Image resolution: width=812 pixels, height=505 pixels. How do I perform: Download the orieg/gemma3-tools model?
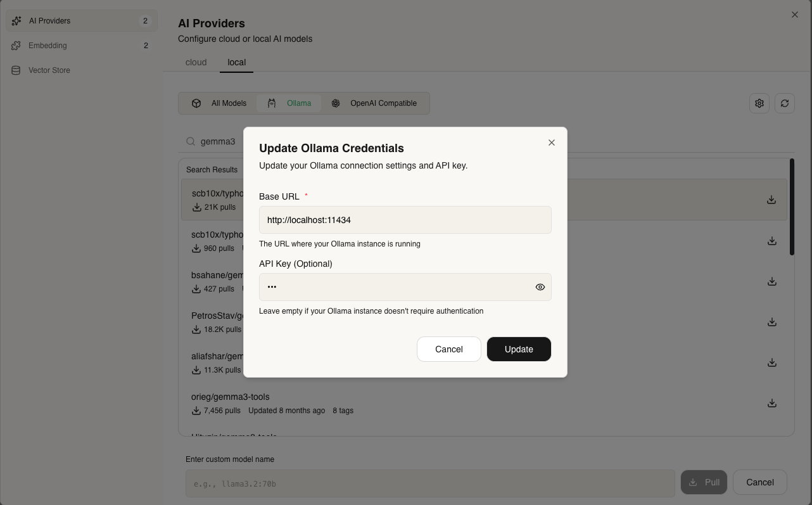point(771,403)
